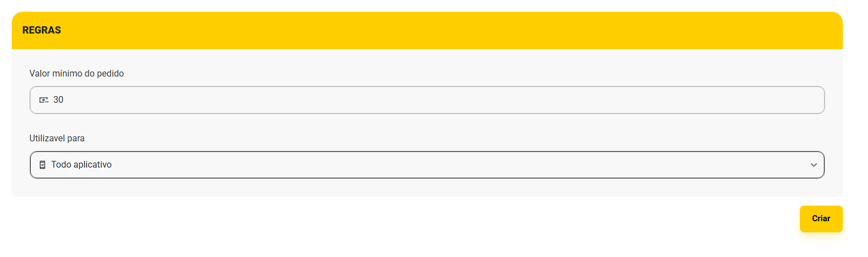Click the Utilizavel para label
868x257 pixels.
click(57, 137)
